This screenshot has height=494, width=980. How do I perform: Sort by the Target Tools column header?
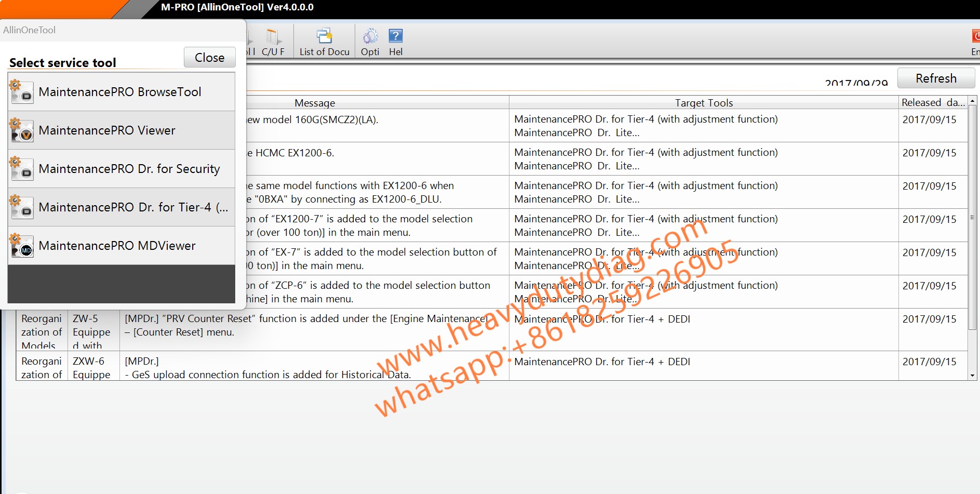(704, 103)
